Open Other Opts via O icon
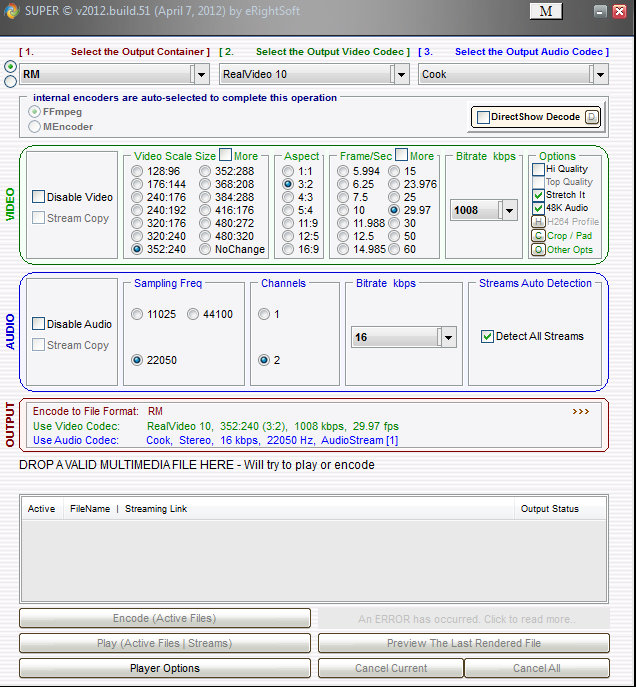 pyautogui.click(x=538, y=250)
